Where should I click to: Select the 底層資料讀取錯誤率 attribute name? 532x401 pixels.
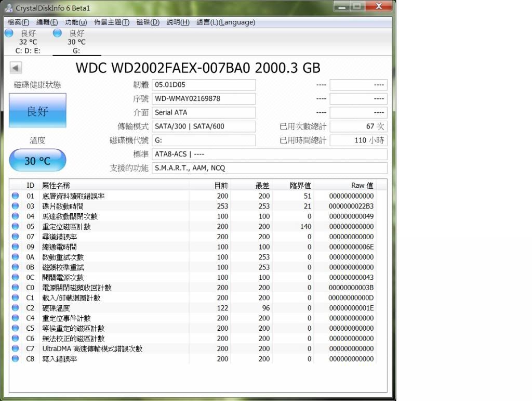[x=73, y=196]
